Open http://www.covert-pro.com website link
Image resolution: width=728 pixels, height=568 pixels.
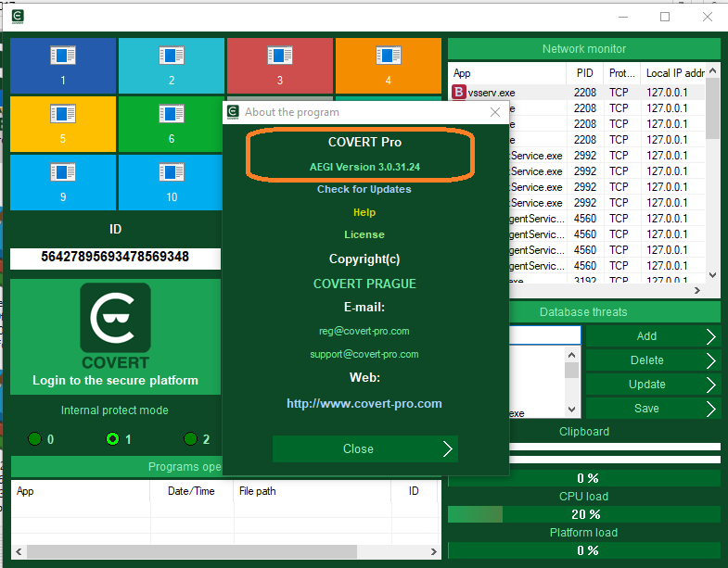click(x=364, y=404)
